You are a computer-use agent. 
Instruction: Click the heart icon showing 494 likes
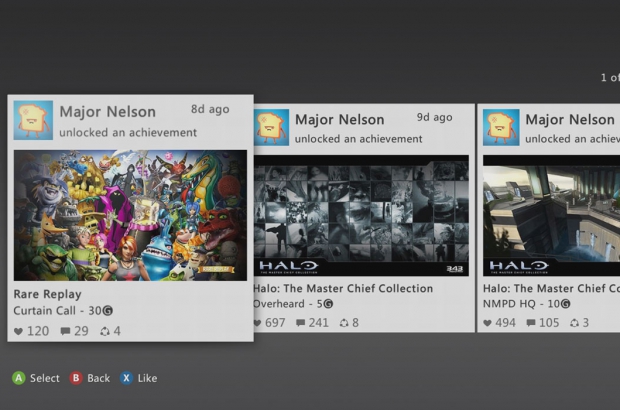point(488,323)
